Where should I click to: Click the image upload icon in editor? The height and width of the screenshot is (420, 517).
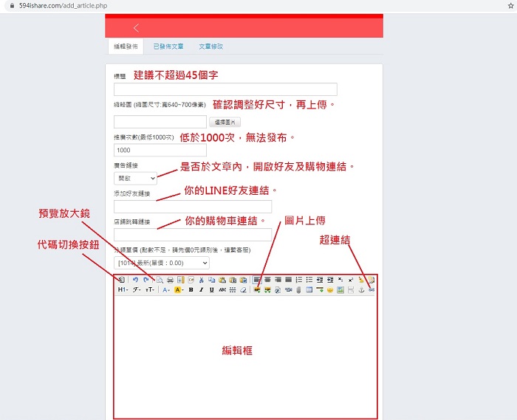coord(257,290)
